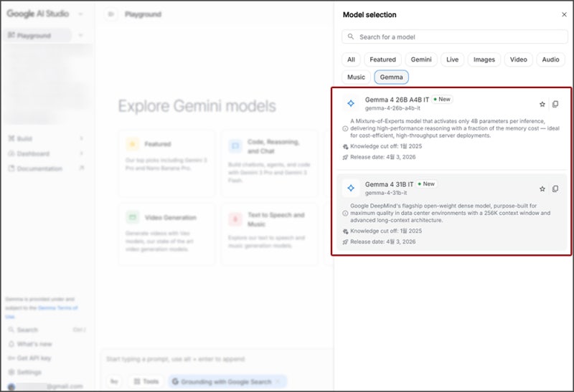Expand the Playground sidebar chevron

point(80,35)
